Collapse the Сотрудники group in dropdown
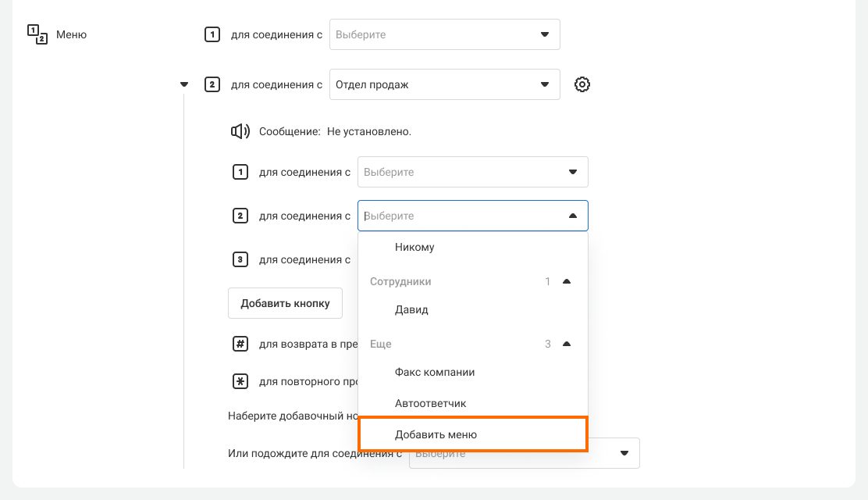The height and width of the screenshot is (500, 868). (567, 281)
